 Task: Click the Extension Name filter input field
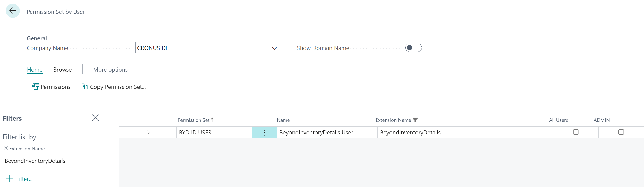pos(52,161)
